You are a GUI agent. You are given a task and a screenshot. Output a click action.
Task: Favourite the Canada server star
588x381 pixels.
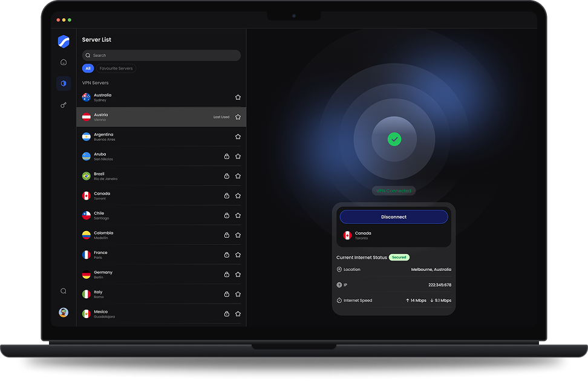pyautogui.click(x=238, y=196)
